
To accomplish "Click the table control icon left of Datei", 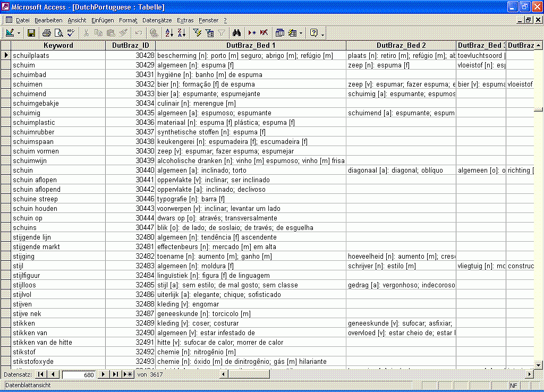I will coord(9,20).
